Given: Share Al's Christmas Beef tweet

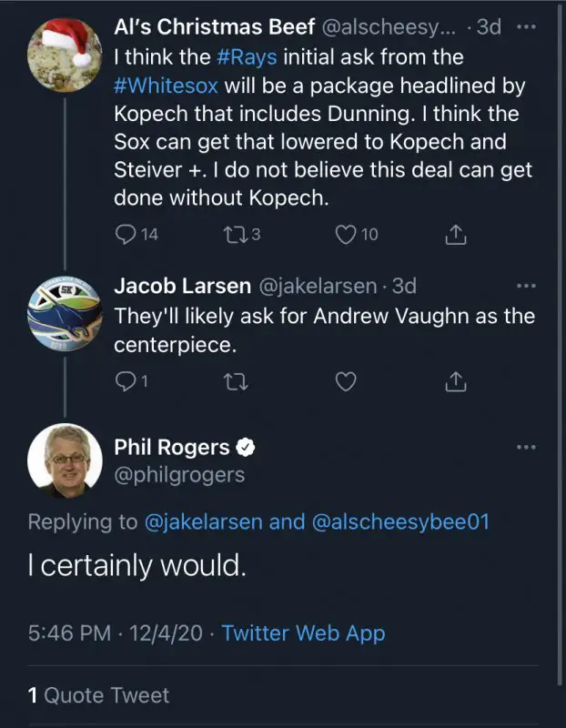Looking at the screenshot, I should click(x=456, y=235).
